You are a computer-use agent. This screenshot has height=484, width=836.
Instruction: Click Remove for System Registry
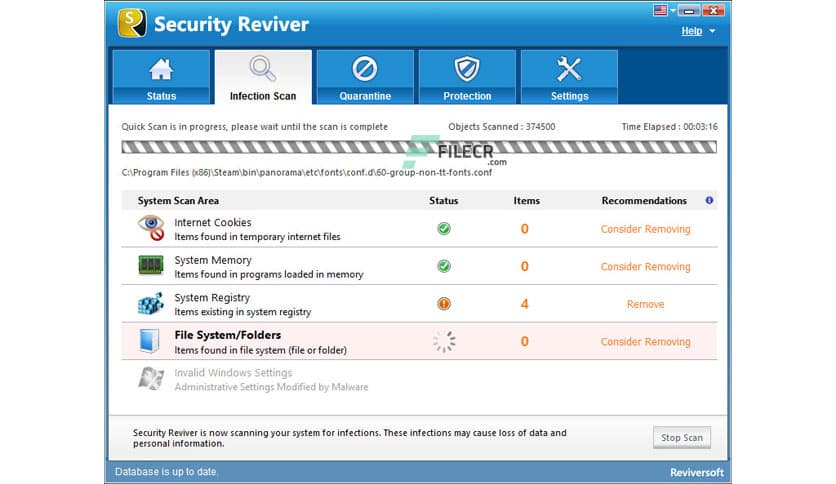pyautogui.click(x=645, y=304)
